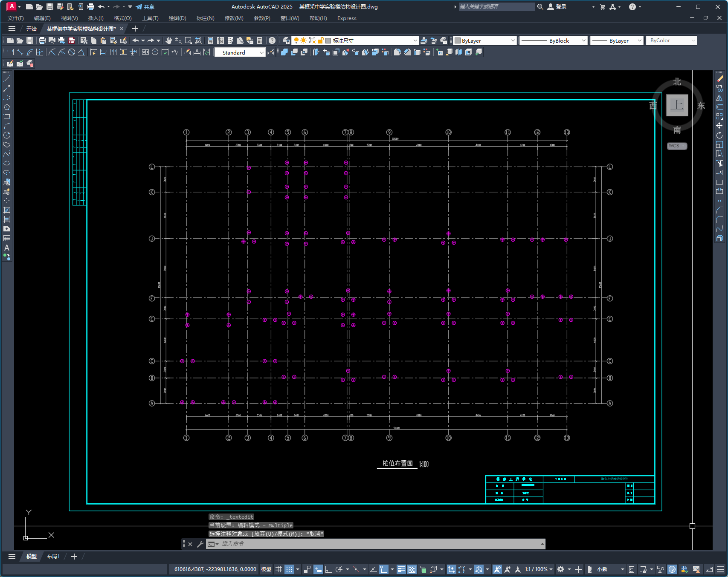Select the Multiline Text tool
This screenshot has height=577, width=728.
[7, 248]
